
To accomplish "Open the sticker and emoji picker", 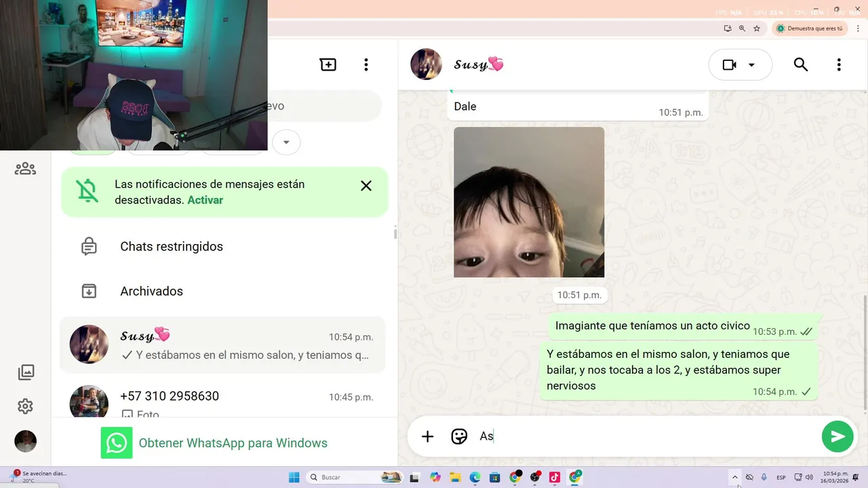I will 459,436.
